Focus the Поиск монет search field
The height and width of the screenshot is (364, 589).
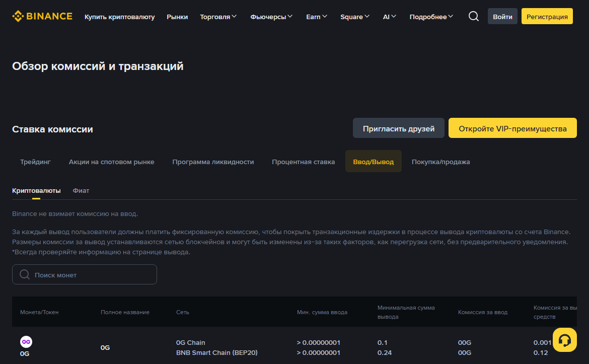85,274
